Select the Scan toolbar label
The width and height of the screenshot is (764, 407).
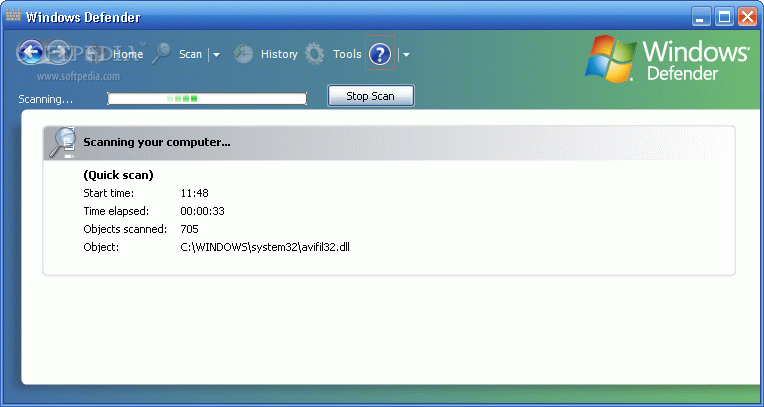click(190, 54)
